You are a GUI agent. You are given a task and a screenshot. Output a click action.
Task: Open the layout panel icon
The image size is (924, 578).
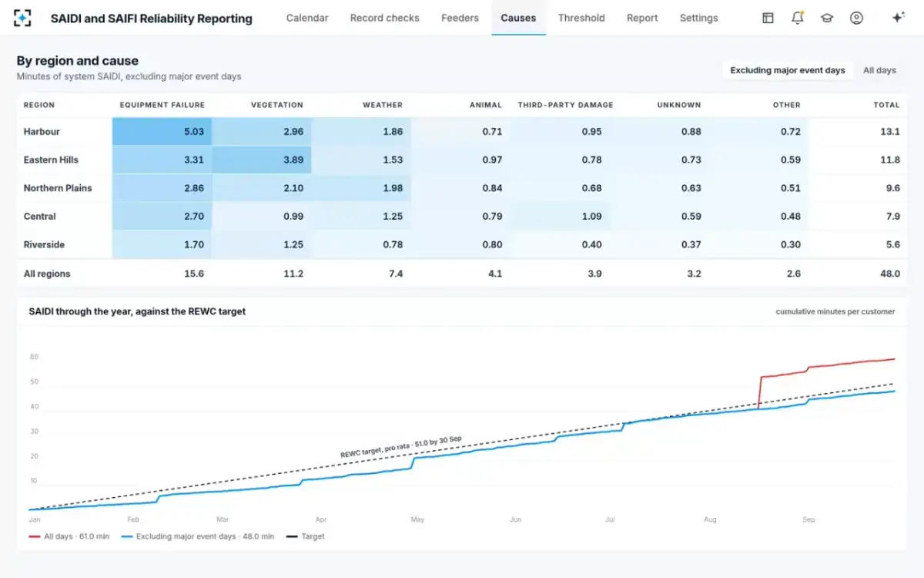point(768,18)
